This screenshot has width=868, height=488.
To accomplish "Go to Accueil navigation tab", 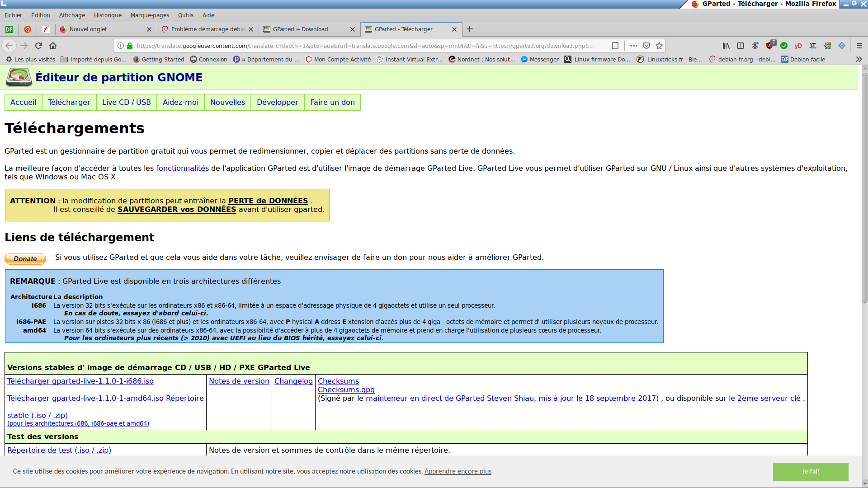I will (x=23, y=103).
